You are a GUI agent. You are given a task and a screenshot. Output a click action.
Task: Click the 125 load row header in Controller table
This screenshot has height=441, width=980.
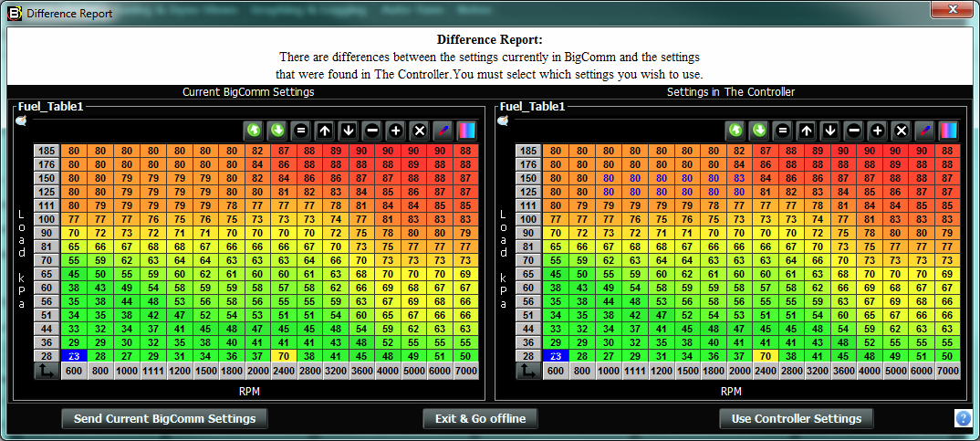(528, 192)
